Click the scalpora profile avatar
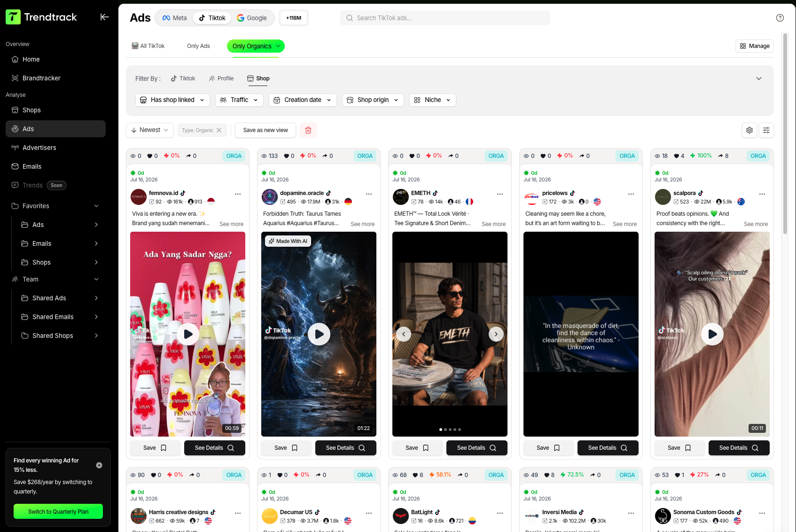This screenshot has height=532, width=796. click(663, 197)
